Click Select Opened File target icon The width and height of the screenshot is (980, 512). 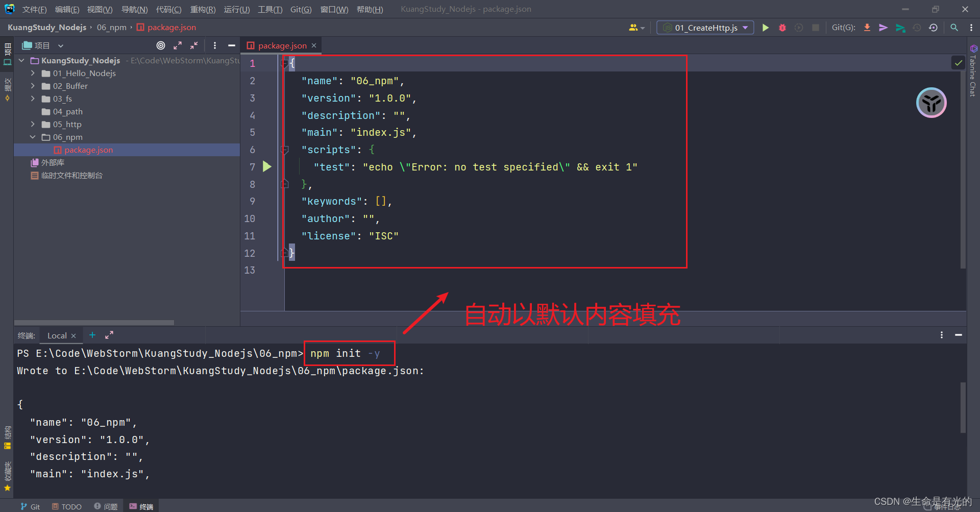pyautogui.click(x=161, y=45)
